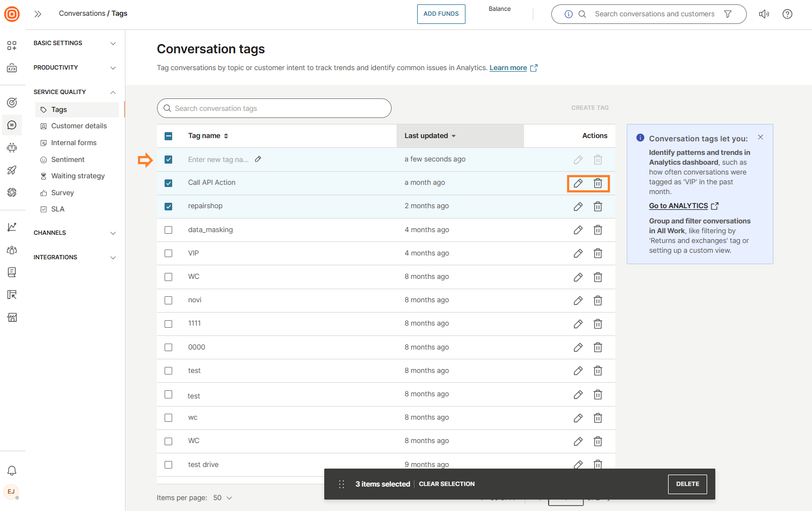
Task: Click the Add Funds button
Action: click(x=441, y=14)
